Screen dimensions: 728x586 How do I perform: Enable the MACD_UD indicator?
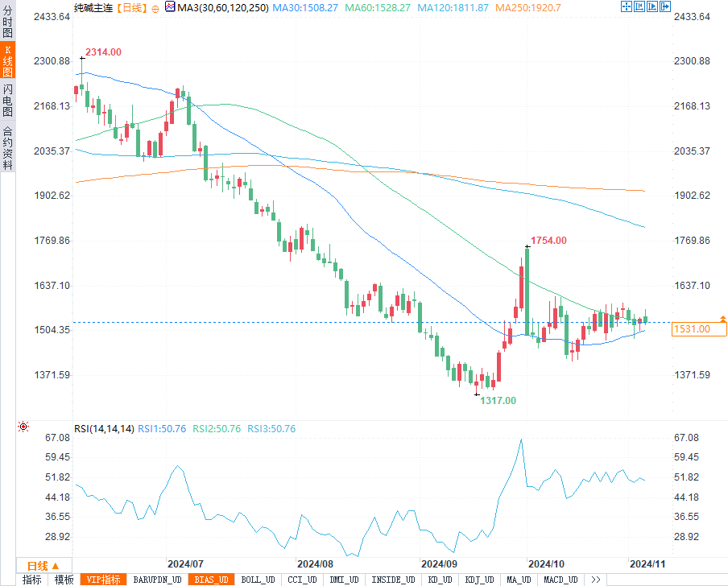point(560,580)
